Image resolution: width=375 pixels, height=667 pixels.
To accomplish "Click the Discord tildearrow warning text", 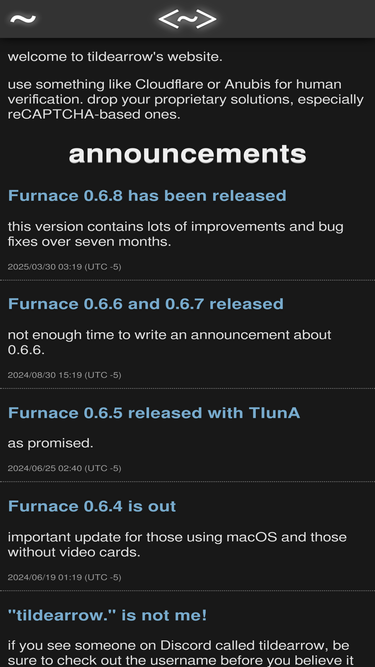I will pyautogui.click(x=181, y=653).
